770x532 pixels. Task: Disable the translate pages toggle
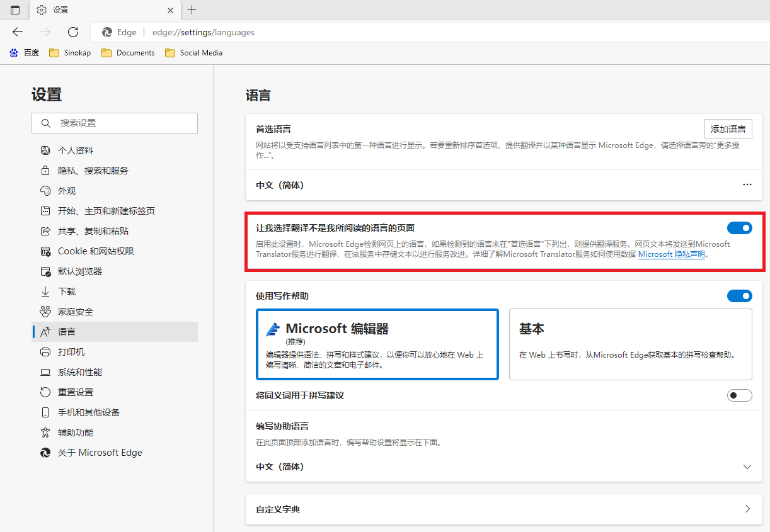click(x=739, y=228)
